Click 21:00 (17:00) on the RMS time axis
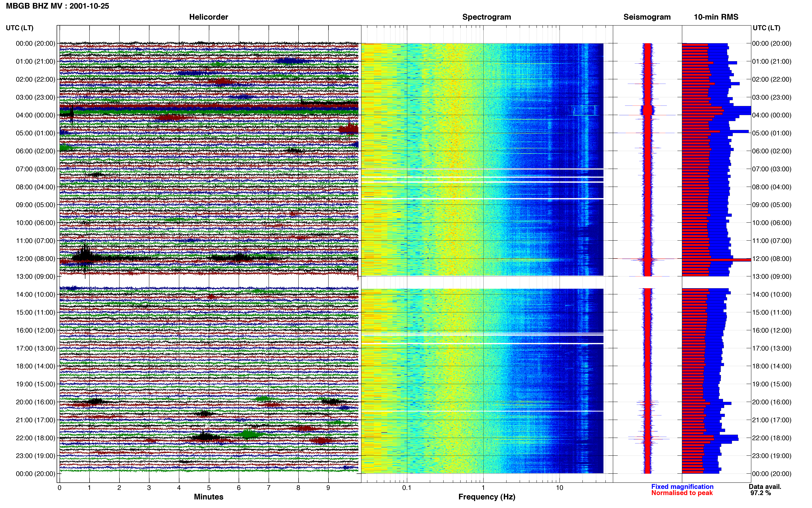This screenshot has height=508, width=812. click(x=772, y=420)
